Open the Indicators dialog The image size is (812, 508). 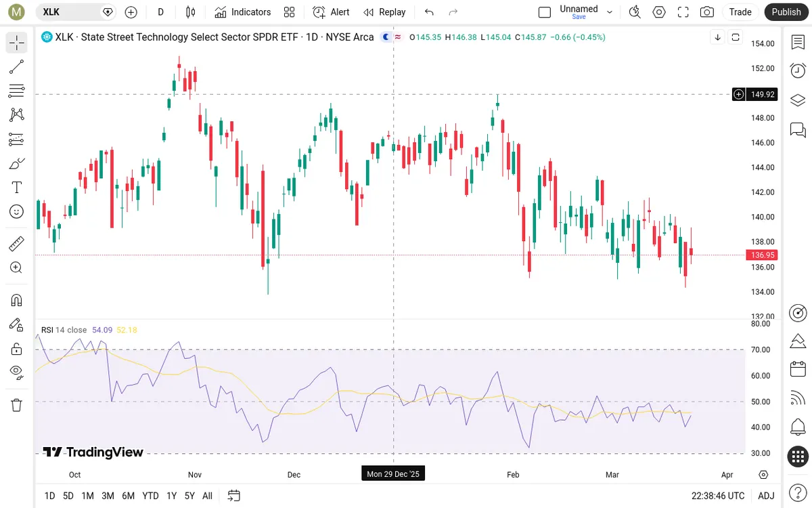(x=243, y=12)
